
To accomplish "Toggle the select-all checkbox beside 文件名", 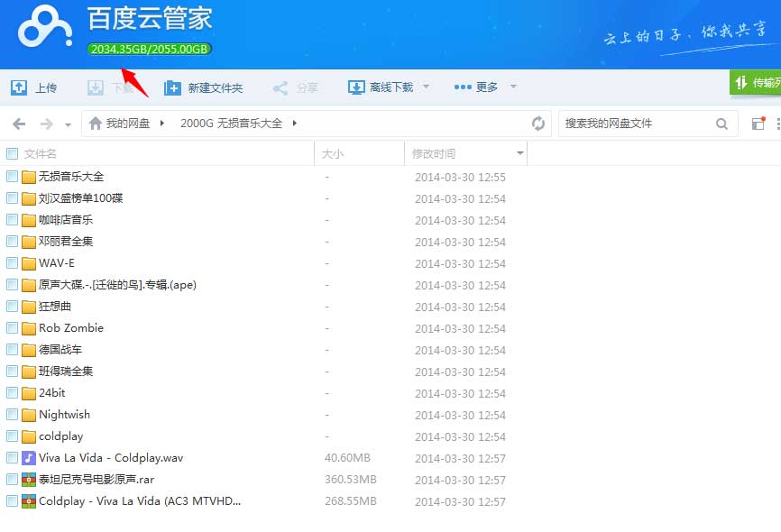I will pos(13,154).
